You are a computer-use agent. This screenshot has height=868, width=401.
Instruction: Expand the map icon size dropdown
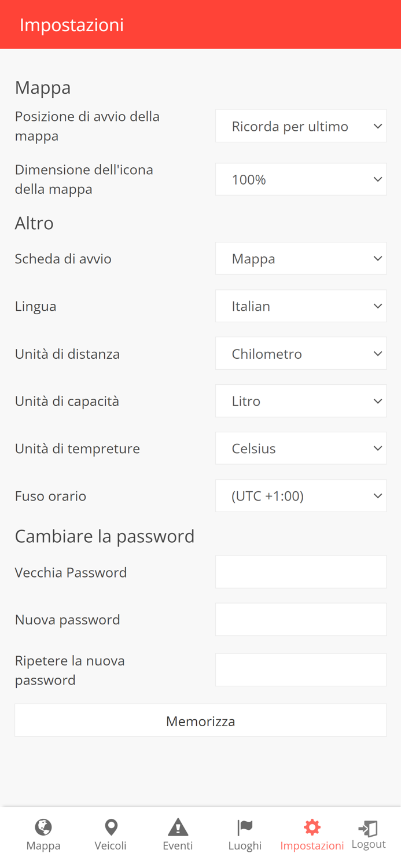tap(301, 179)
